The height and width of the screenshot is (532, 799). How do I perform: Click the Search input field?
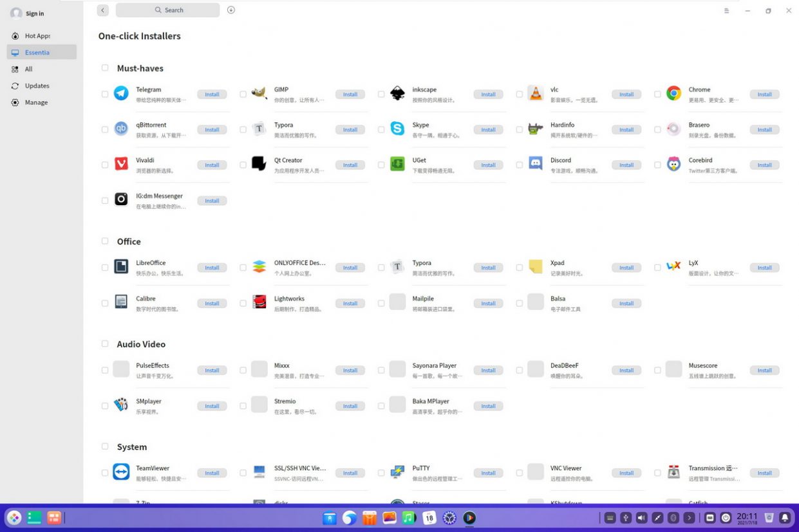[168, 10]
